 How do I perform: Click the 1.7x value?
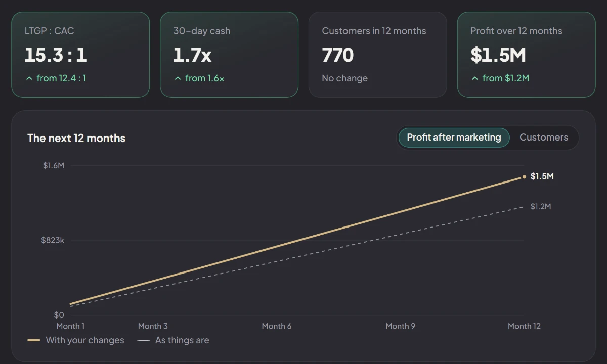pos(192,55)
